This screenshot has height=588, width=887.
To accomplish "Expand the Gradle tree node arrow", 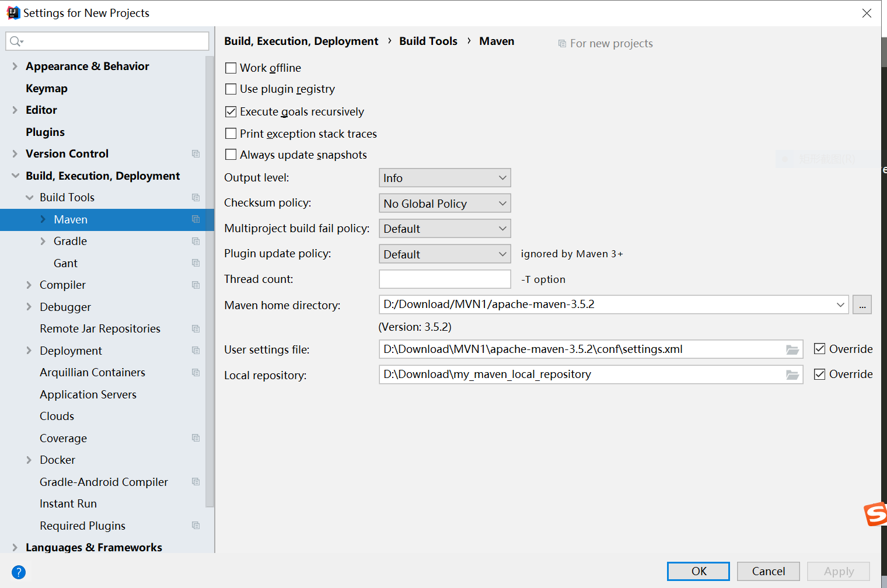I will tap(43, 242).
